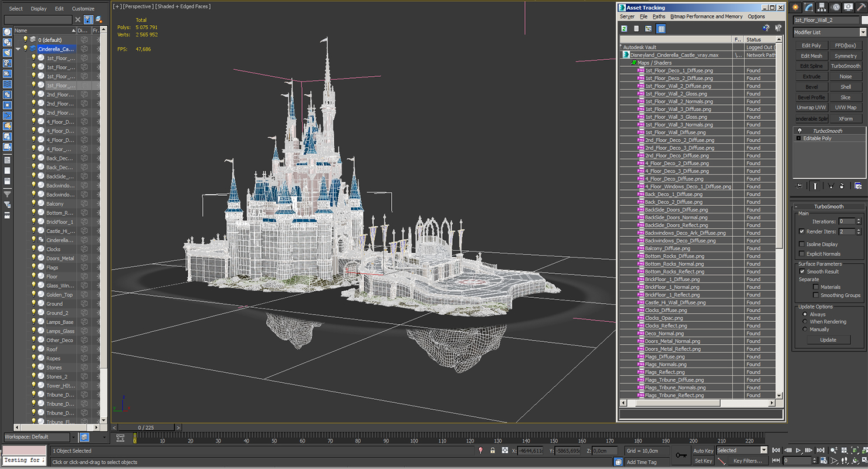Click the Asset Tracking refresh icon
Viewport: 868px width, 469px height.
(x=624, y=28)
